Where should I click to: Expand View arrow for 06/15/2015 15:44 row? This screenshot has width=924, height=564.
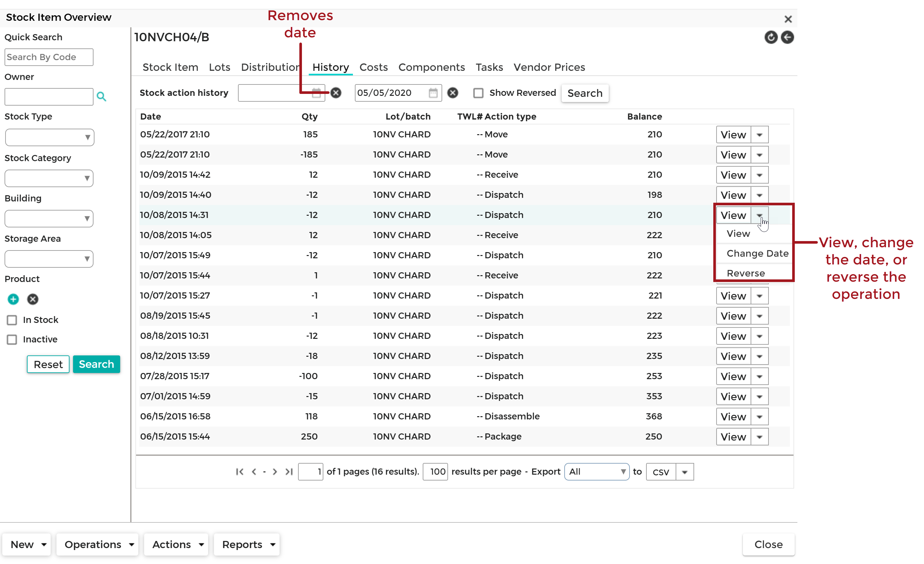(759, 437)
